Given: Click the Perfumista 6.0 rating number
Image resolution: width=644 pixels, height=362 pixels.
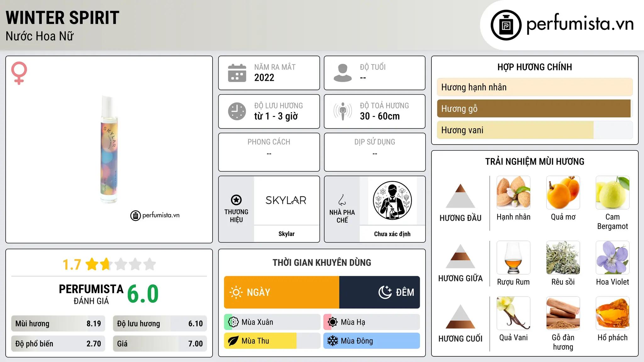Looking at the screenshot, I should 143,294.
